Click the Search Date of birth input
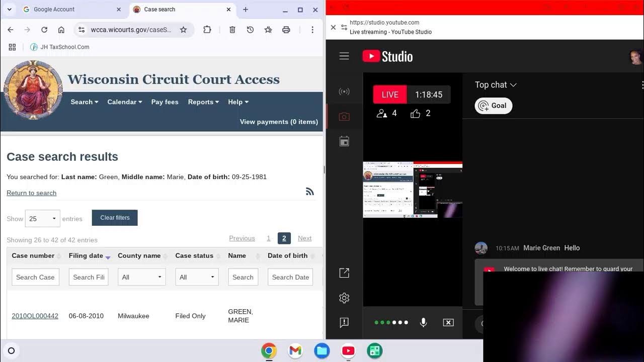 [x=290, y=277]
